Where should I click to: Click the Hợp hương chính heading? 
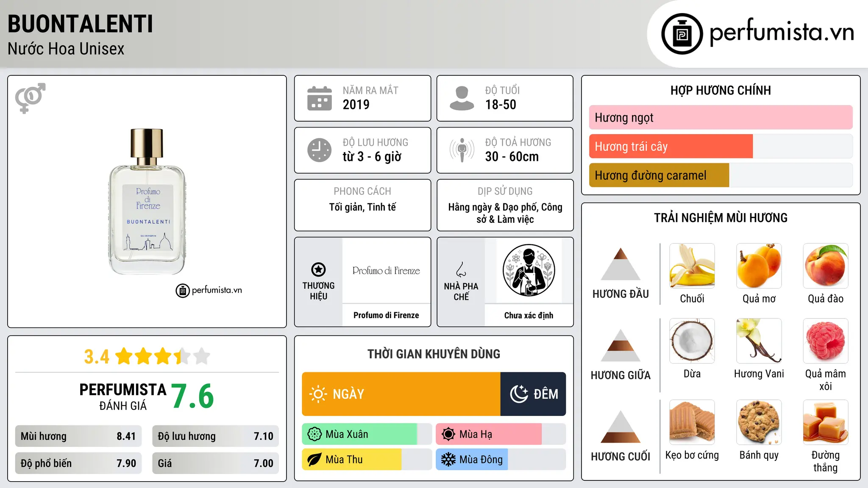click(x=721, y=90)
